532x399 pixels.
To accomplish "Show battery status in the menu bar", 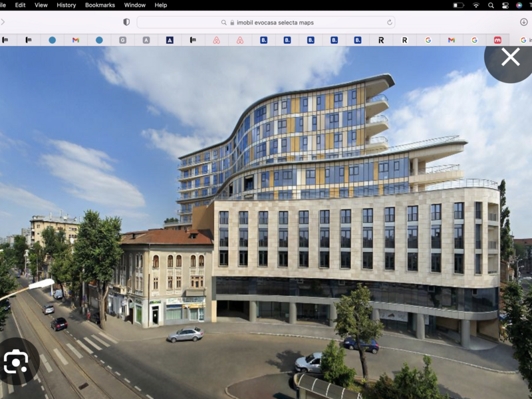I will coord(458,5).
